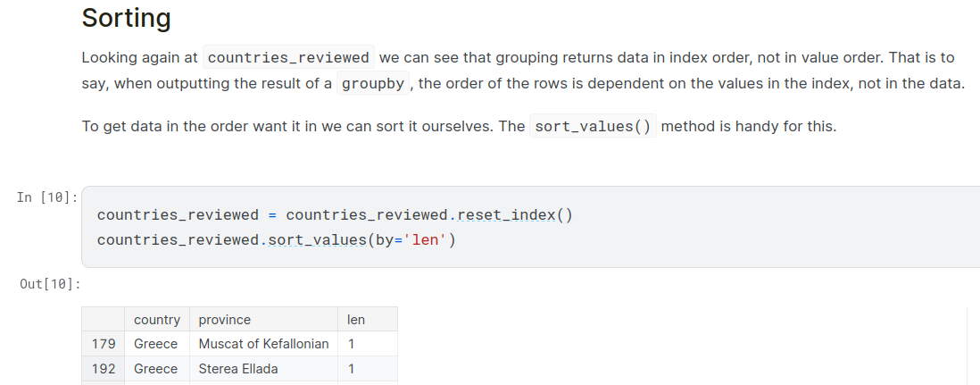Click the Sterea Ellada cell

237,369
